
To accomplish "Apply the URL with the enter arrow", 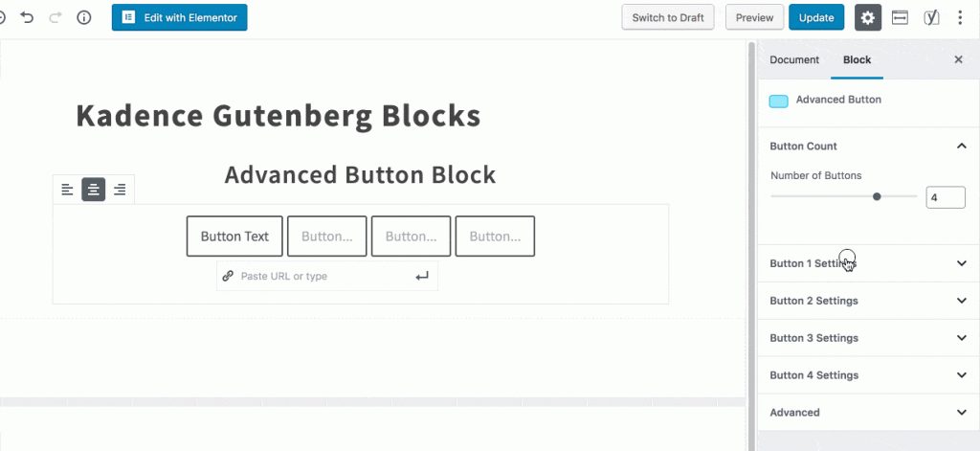I will (x=422, y=276).
